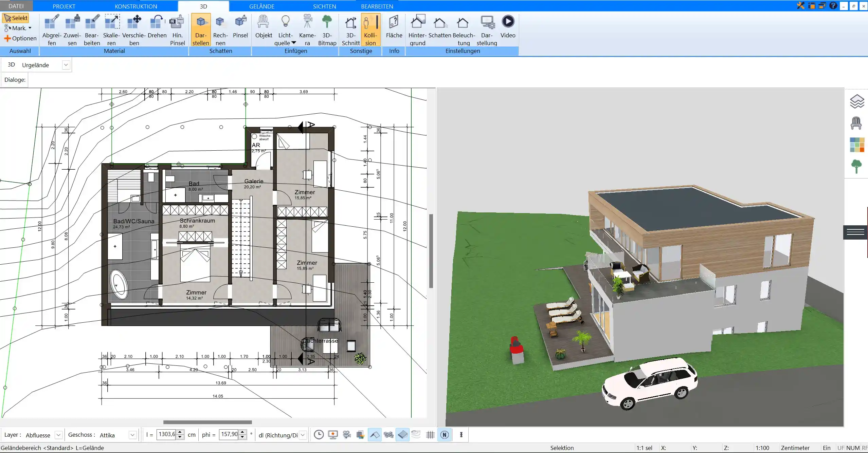Select the shadow Pinsel tool
The height and width of the screenshot is (453, 868).
pos(240,26)
